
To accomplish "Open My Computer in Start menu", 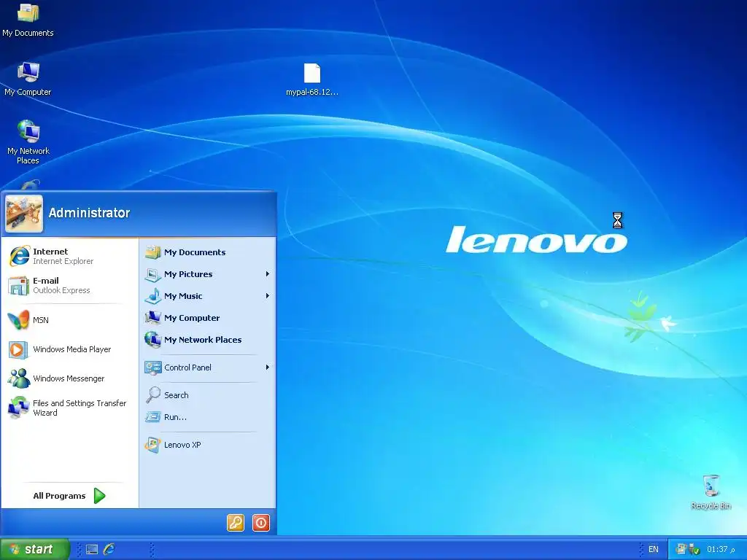I will tap(207, 318).
